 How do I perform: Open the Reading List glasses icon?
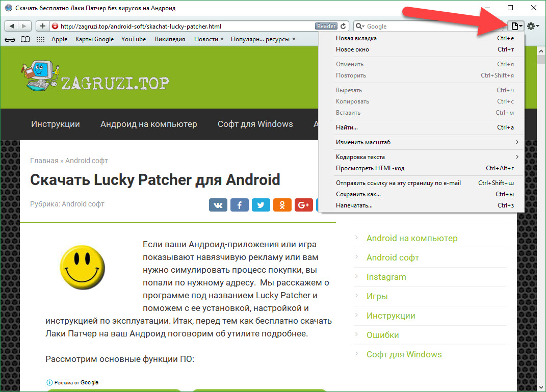(x=10, y=39)
